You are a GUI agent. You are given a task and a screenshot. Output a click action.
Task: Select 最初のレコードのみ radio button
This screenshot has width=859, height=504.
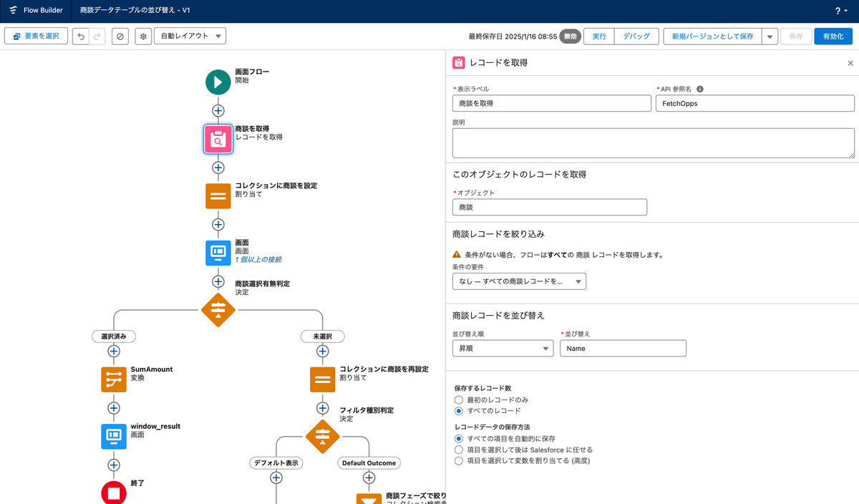[x=459, y=399]
